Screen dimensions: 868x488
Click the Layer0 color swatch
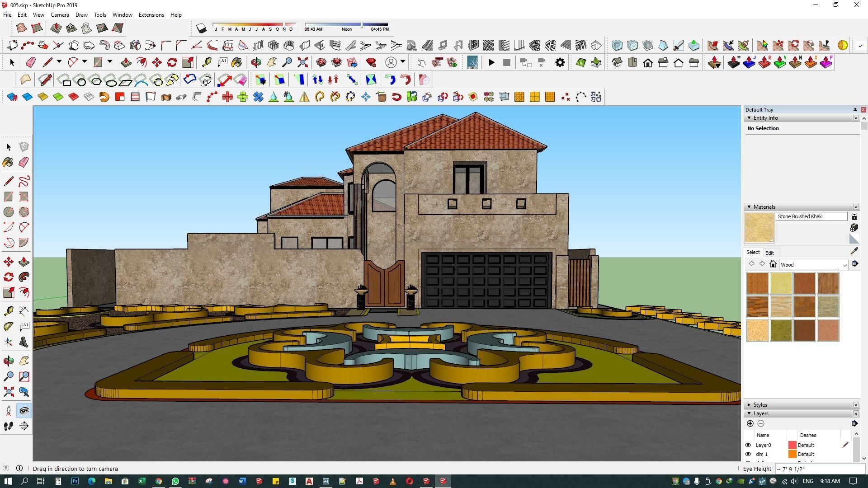point(792,445)
